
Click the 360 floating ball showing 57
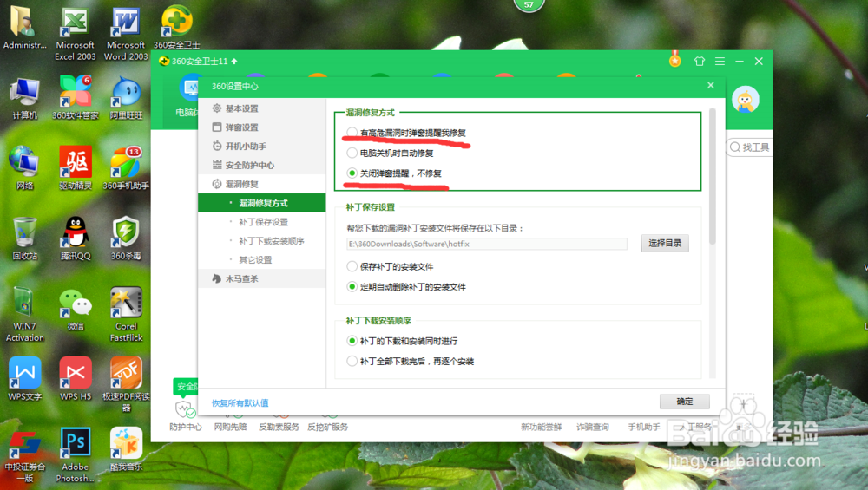[529, 5]
